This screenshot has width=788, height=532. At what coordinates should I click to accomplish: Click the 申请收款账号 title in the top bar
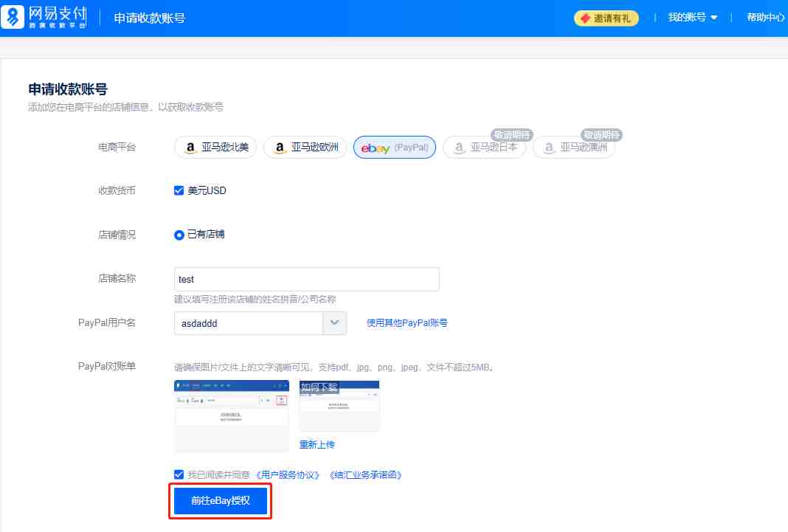coord(150,18)
